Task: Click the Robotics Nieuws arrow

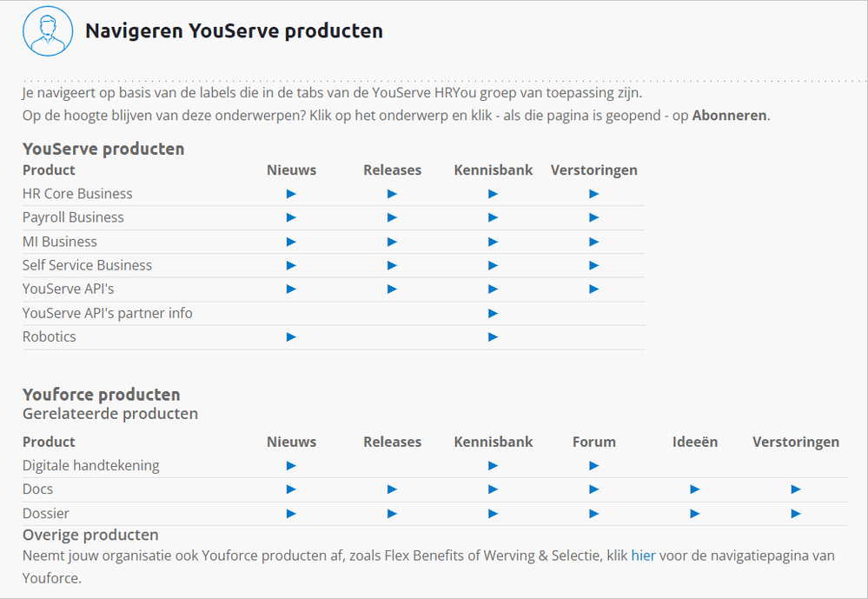Action: coord(291,336)
